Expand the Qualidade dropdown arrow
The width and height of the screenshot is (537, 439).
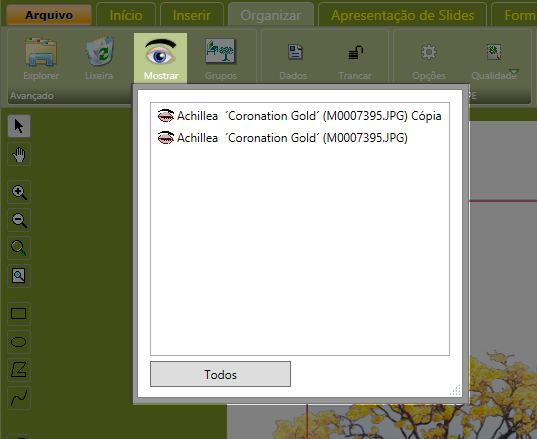point(514,72)
